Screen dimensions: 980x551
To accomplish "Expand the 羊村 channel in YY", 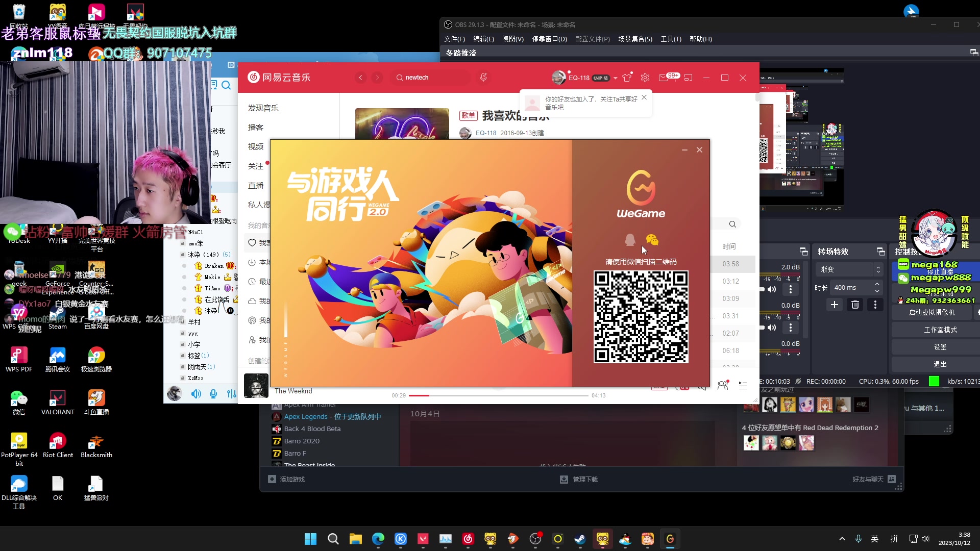I will [183, 322].
